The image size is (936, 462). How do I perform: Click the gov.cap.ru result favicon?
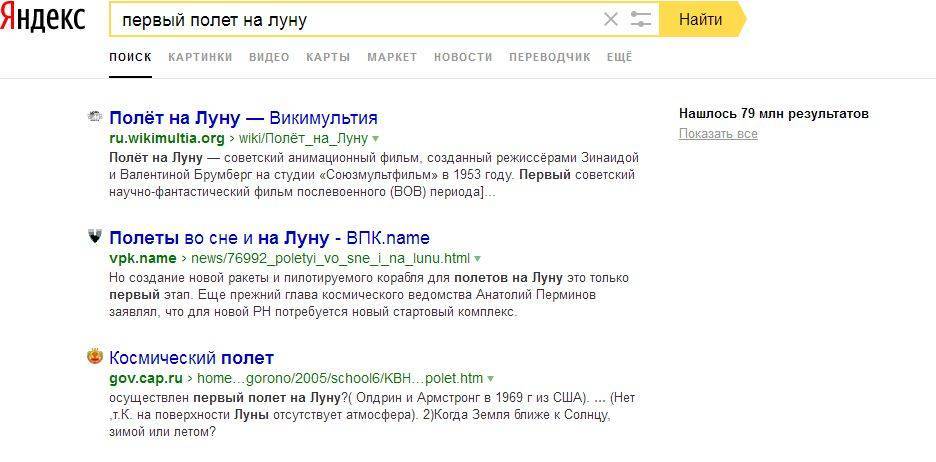click(x=95, y=357)
